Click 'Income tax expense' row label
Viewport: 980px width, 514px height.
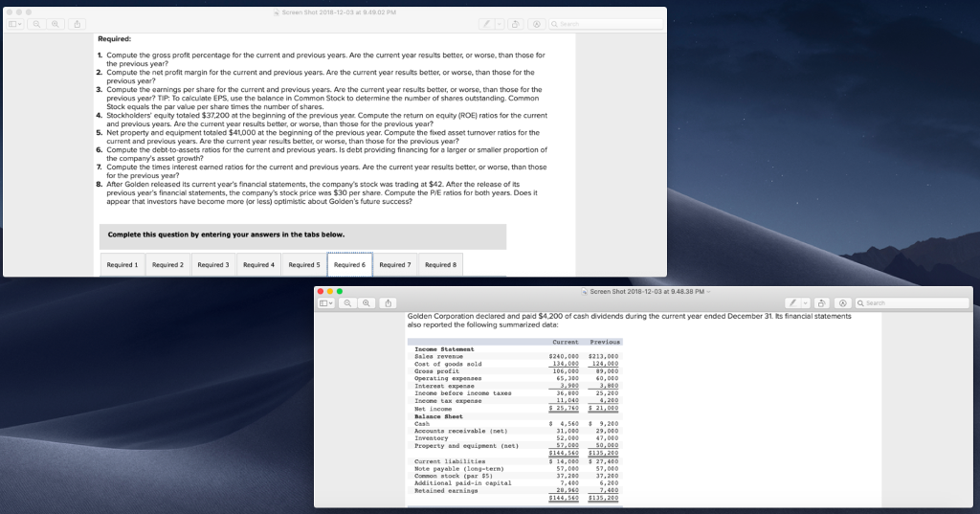tap(448, 401)
